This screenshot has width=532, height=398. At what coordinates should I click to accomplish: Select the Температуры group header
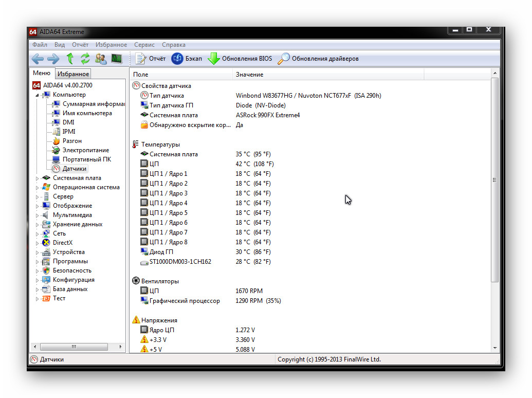pos(156,144)
